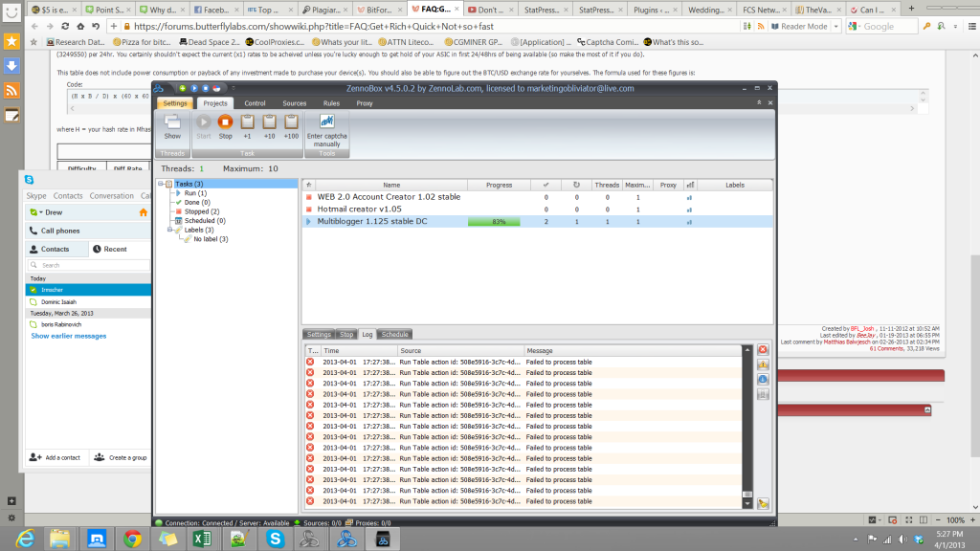980x551 pixels.
Task: Click Skype home icon next to Drew
Action: 144,212
